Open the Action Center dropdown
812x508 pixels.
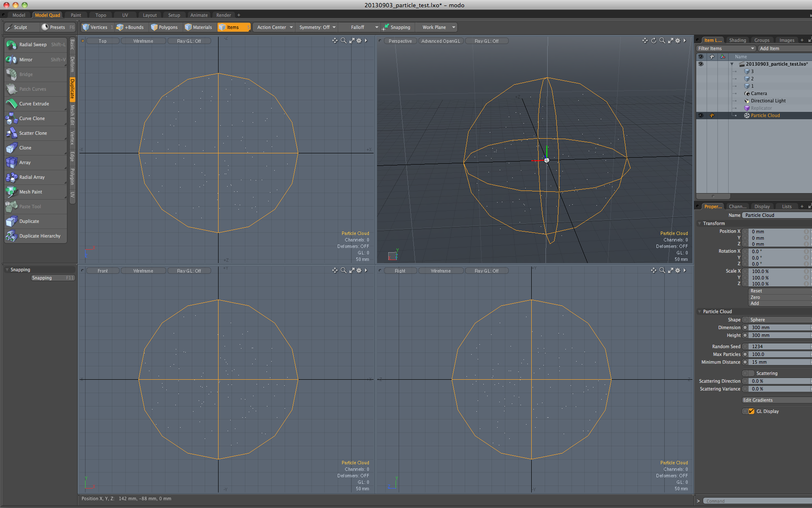(x=275, y=27)
